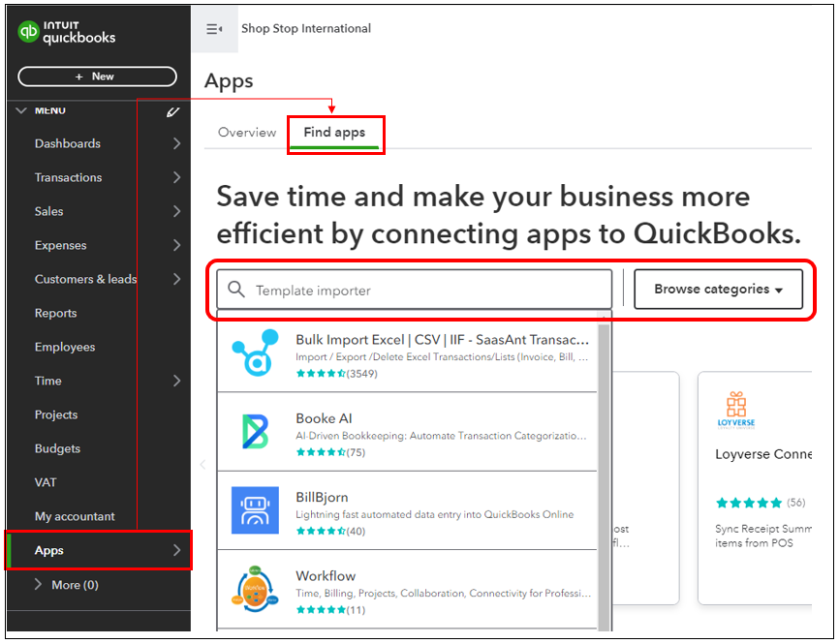Expand the Expenses submenu arrow
This screenshot has height=644, width=839.
pos(177,245)
